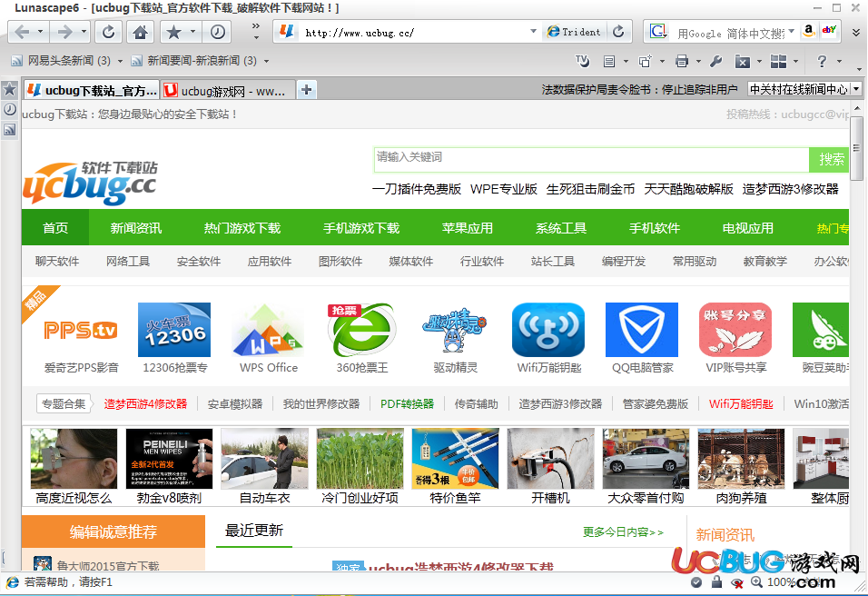Open the WPS Office app thumbnail

pyautogui.click(x=269, y=330)
